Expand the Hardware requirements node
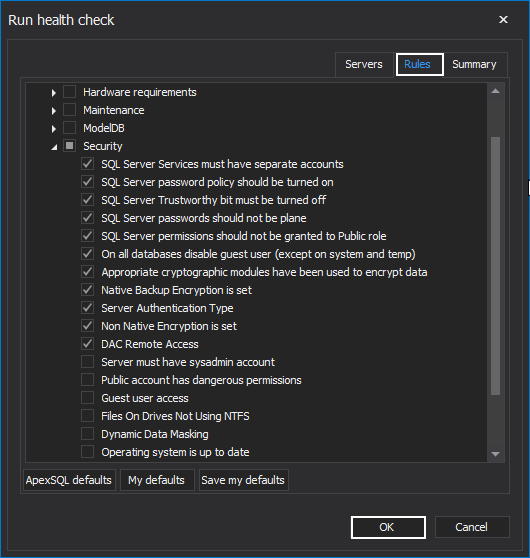The image size is (530, 558). [x=54, y=93]
